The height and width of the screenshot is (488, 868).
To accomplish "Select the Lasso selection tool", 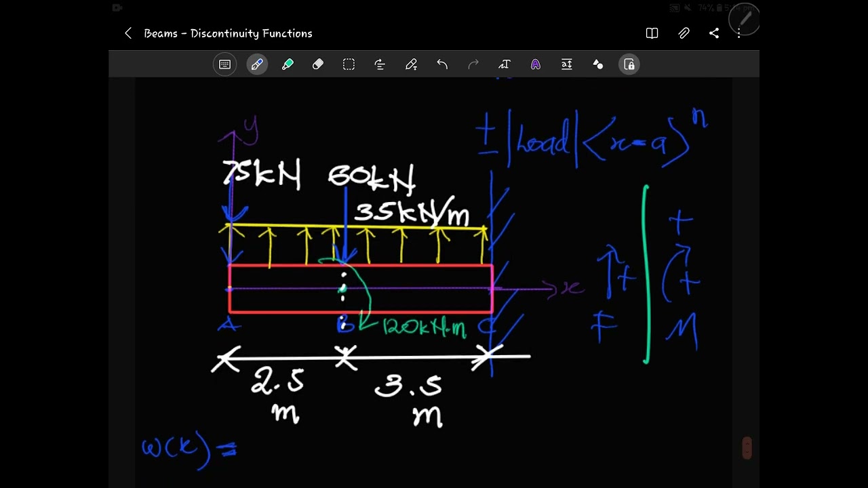I will pyautogui.click(x=349, y=64).
